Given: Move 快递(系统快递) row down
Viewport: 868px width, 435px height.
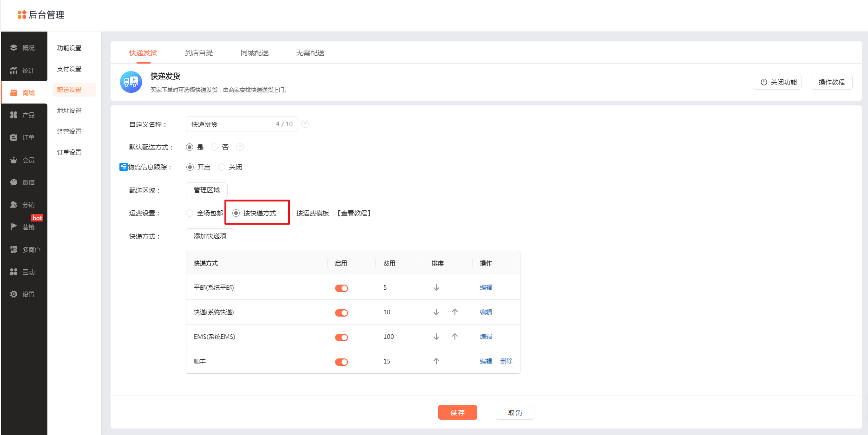Looking at the screenshot, I should coord(436,312).
